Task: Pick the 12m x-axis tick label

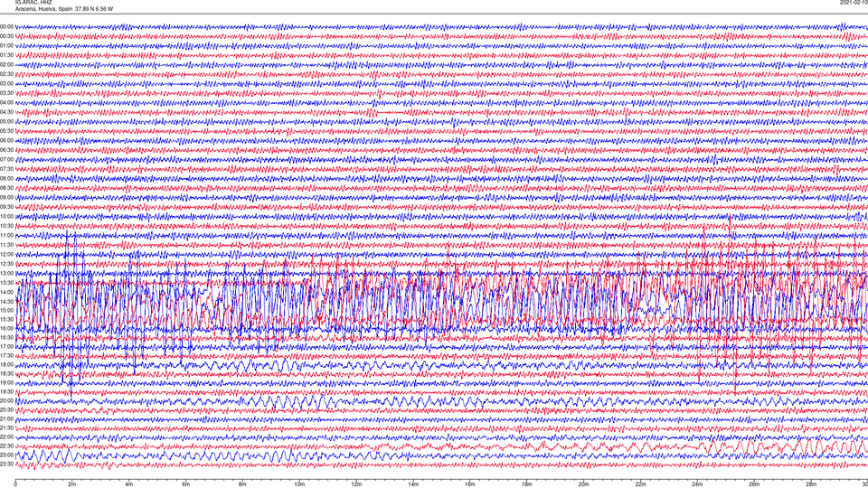Action: pyautogui.click(x=356, y=484)
